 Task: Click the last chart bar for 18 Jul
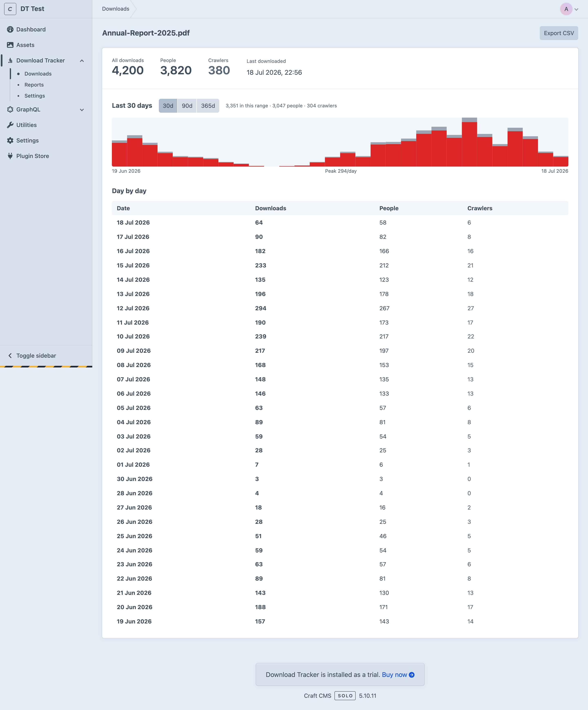point(561,161)
